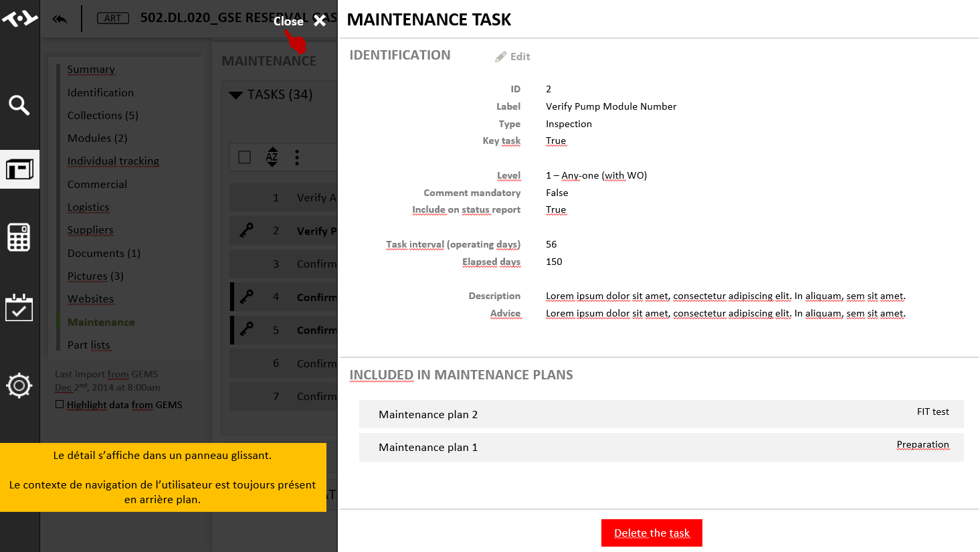Click the key icon on task 2
This screenshot has height=552, width=980.
[x=247, y=230]
